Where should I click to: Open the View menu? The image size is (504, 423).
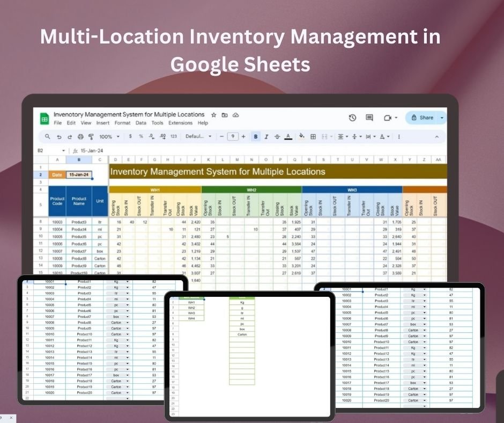(86, 123)
